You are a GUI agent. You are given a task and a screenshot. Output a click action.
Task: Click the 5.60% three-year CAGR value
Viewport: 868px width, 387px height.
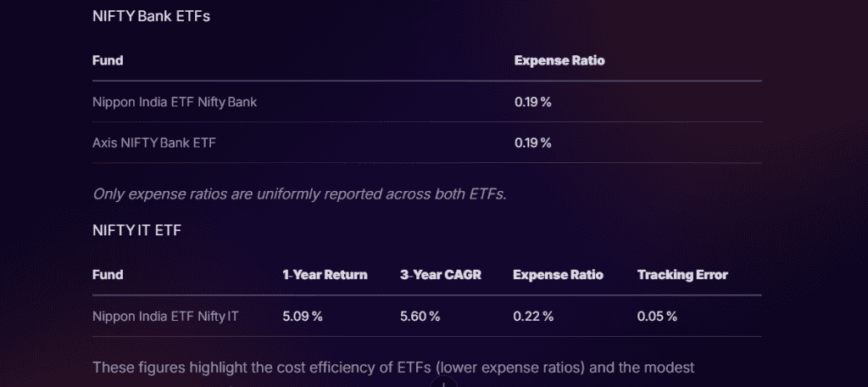(x=420, y=317)
